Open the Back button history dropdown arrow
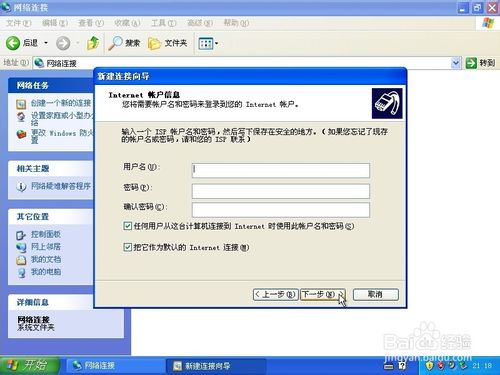500x375 pixels. (x=46, y=43)
